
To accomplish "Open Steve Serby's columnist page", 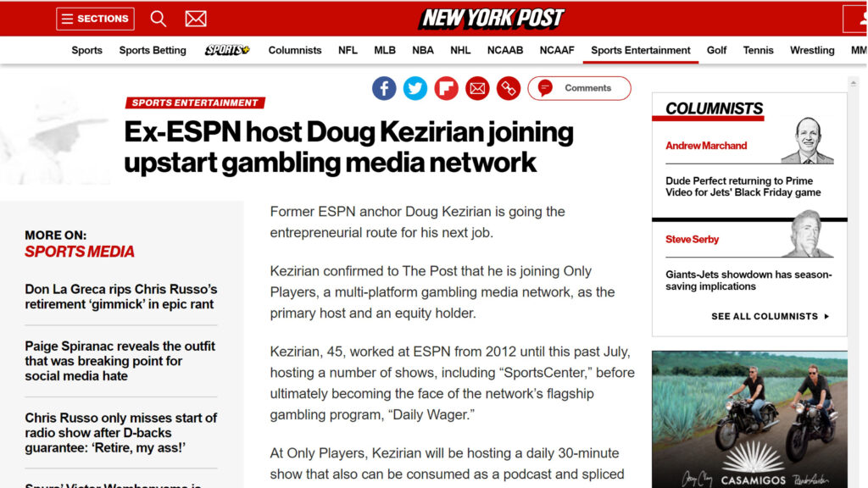I will (692, 240).
